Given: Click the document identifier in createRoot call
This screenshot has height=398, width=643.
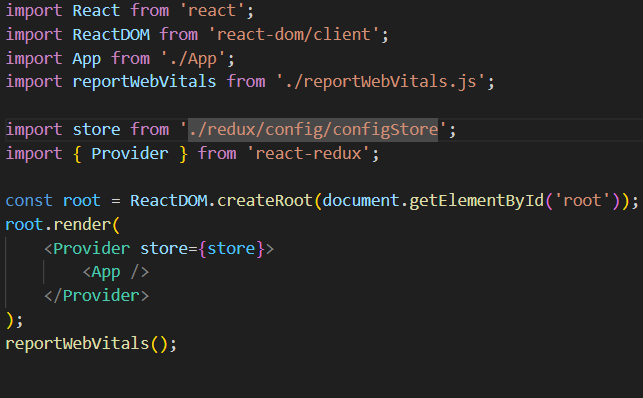Looking at the screenshot, I should pyautogui.click(x=361, y=201).
